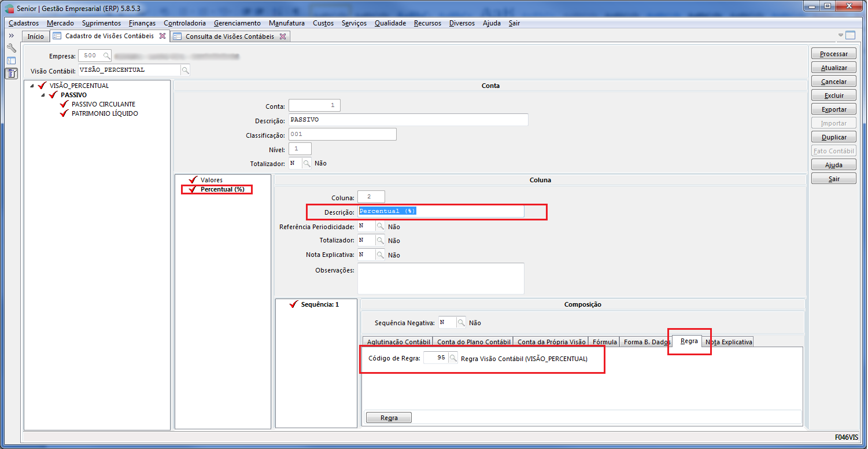
Task: Open the Custos menu
Action: click(323, 23)
